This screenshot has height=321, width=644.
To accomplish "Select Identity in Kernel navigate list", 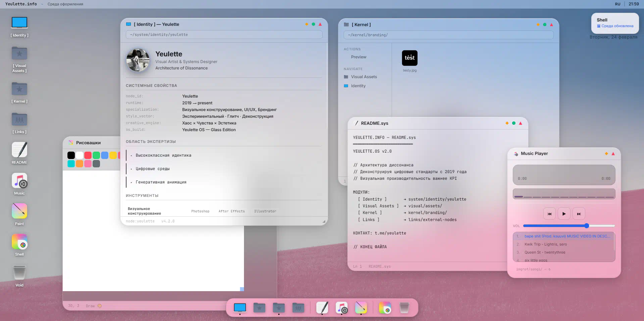I will click(x=358, y=86).
